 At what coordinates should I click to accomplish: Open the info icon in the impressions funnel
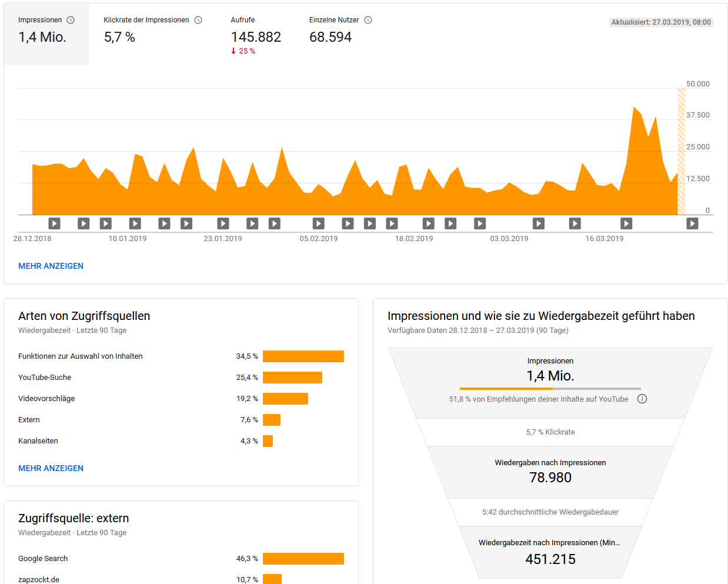click(x=642, y=399)
